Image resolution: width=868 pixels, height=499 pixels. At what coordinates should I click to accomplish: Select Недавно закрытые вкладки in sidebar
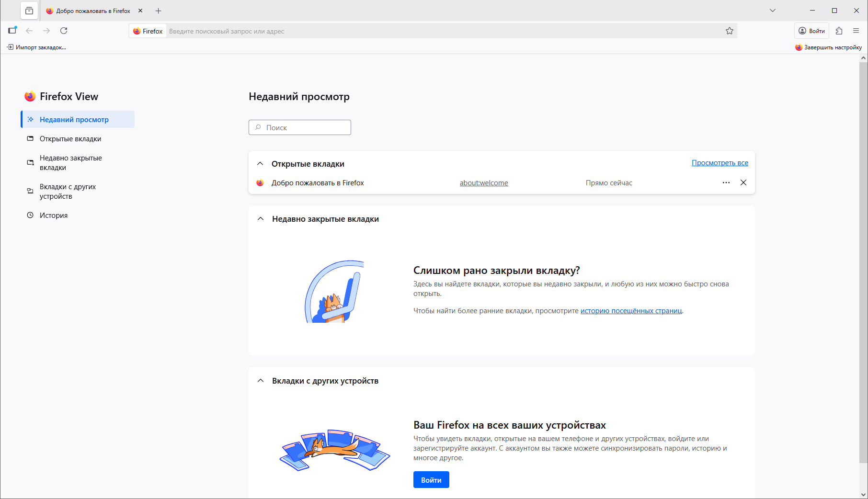point(78,163)
